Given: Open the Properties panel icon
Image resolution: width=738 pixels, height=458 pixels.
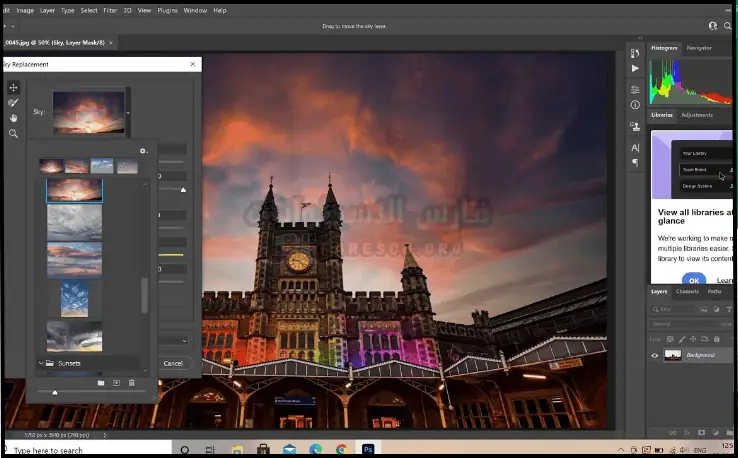Looking at the screenshot, I should pos(635,89).
